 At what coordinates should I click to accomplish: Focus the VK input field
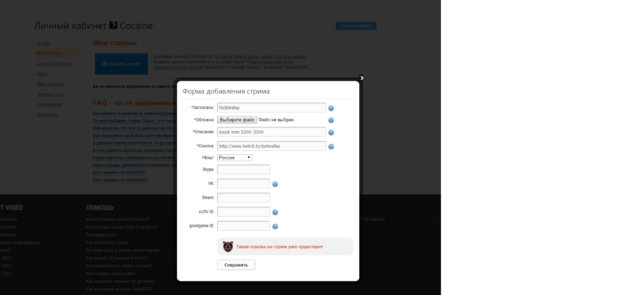point(244,184)
